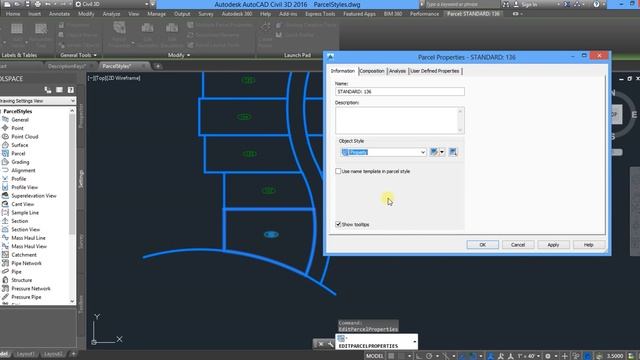Click the edit object style icon
Screen dimensions: 640x360
pos(434,152)
